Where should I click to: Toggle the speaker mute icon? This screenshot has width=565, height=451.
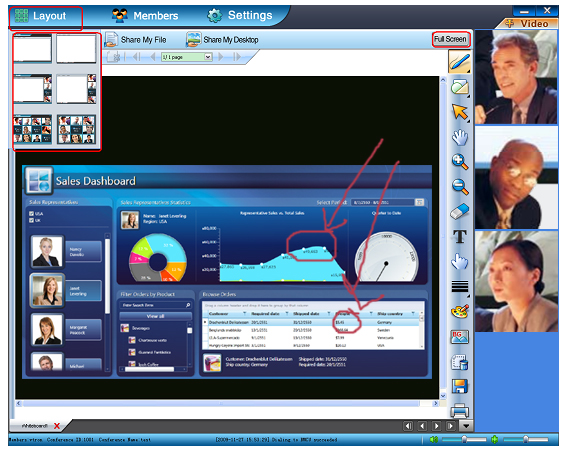[x=434, y=439]
